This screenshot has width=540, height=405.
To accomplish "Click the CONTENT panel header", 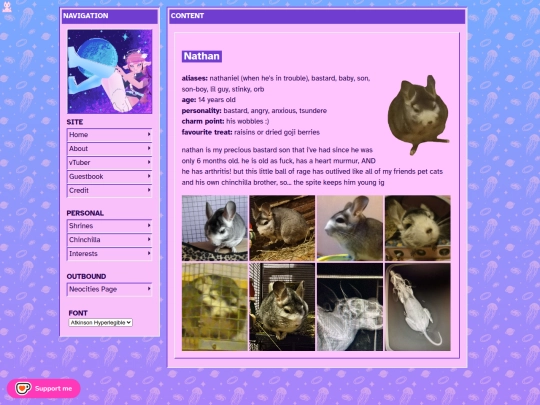I will [317, 16].
